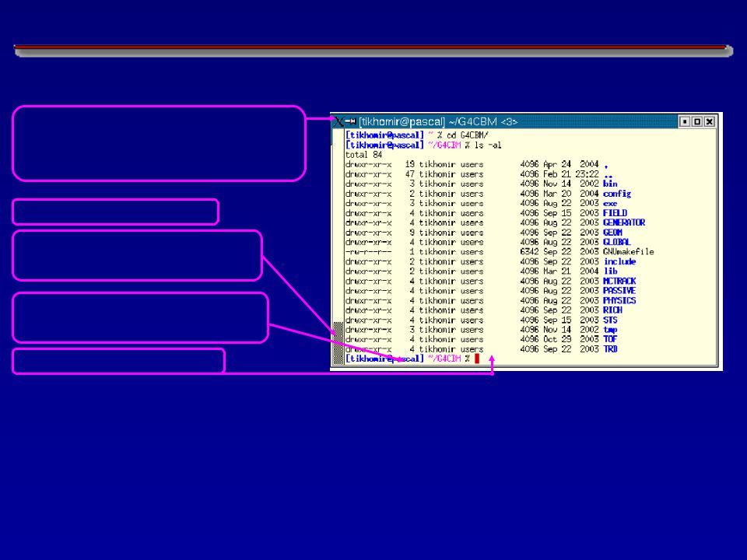The width and height of the screenshot is (747, 560).
Task: Select the "MCTRACK" directory name
Action: pyautogui.click(x=619, y=281)
